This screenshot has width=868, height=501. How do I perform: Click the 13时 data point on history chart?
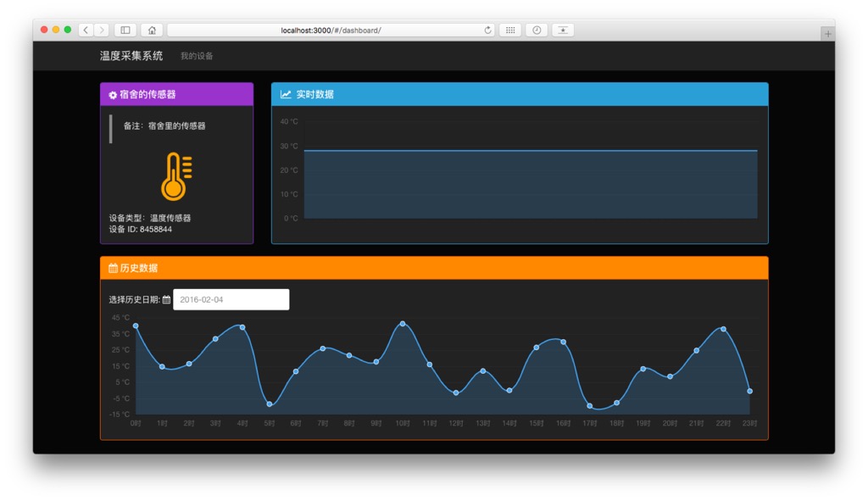tap(482, 371)
